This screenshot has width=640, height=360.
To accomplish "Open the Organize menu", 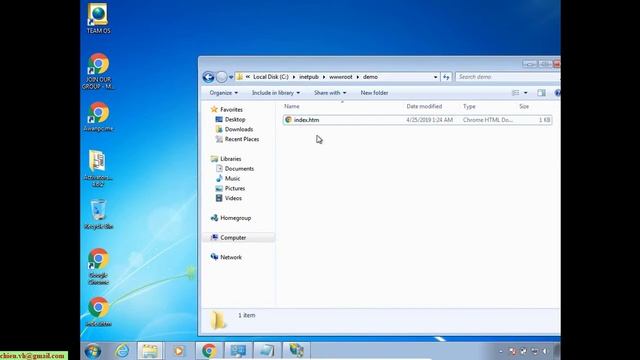I will tap(224, 93).
